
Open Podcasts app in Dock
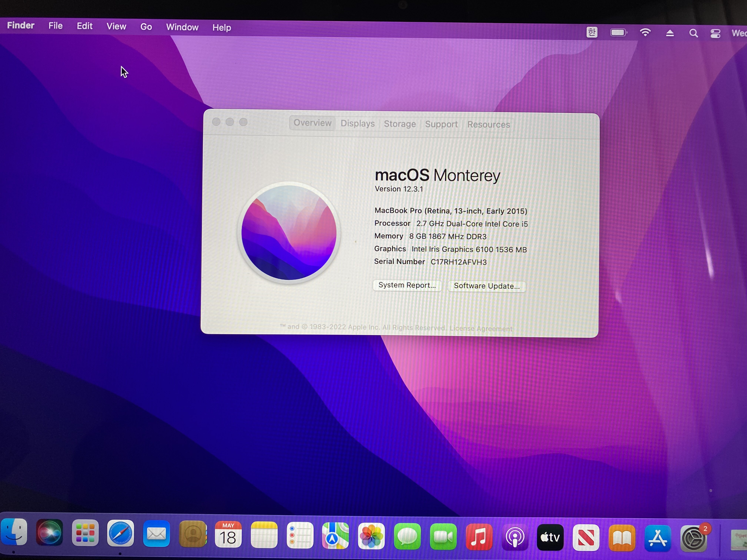[515, 538]
